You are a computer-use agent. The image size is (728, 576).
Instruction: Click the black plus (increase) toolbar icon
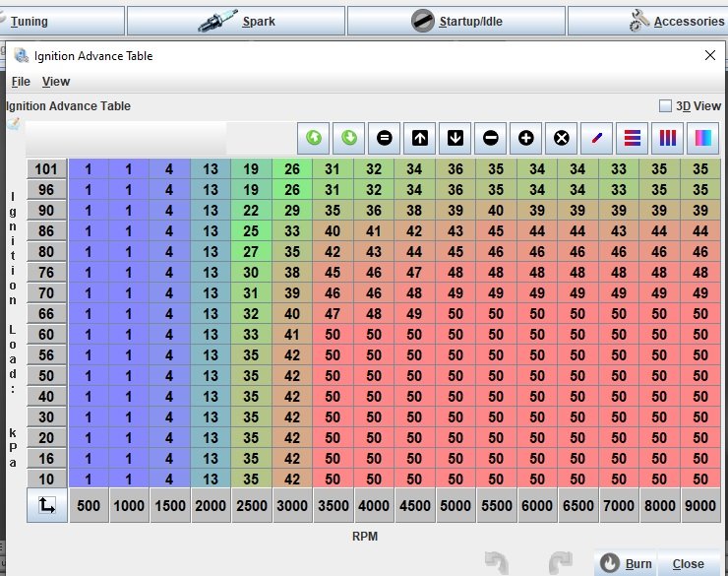526,138
